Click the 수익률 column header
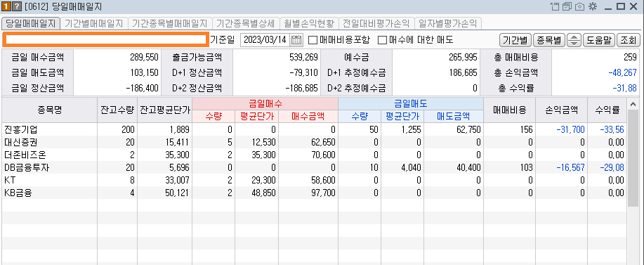644x265 pixels. pyautogui.click(x=607, y=110)
